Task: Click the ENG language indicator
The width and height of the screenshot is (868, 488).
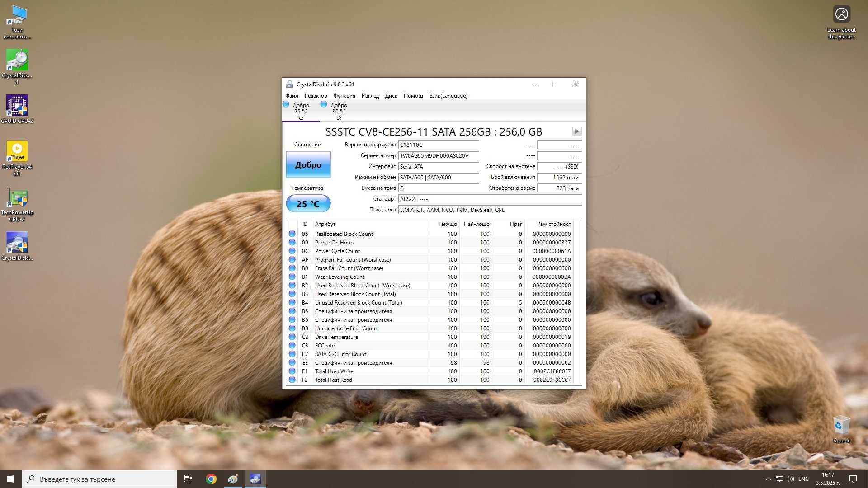Action: (x=803, y=479)
